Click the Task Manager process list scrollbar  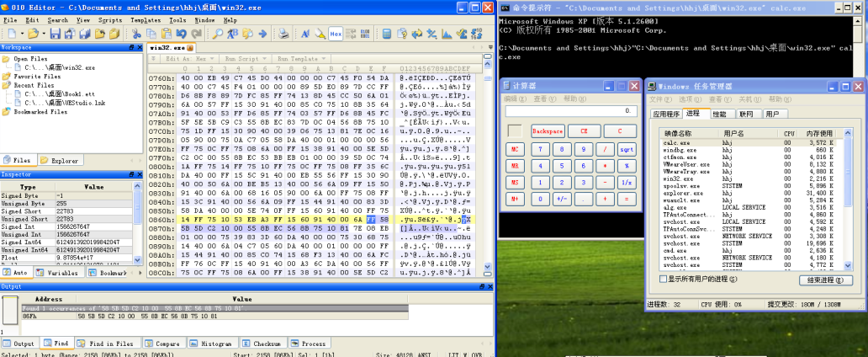[x=848, y=199]
